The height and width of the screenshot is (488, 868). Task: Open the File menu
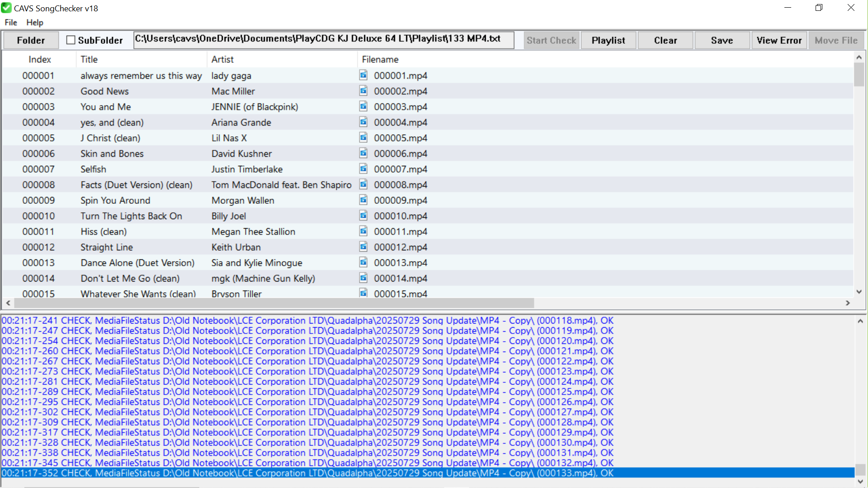pyautogui.click(x=11, y=22)
